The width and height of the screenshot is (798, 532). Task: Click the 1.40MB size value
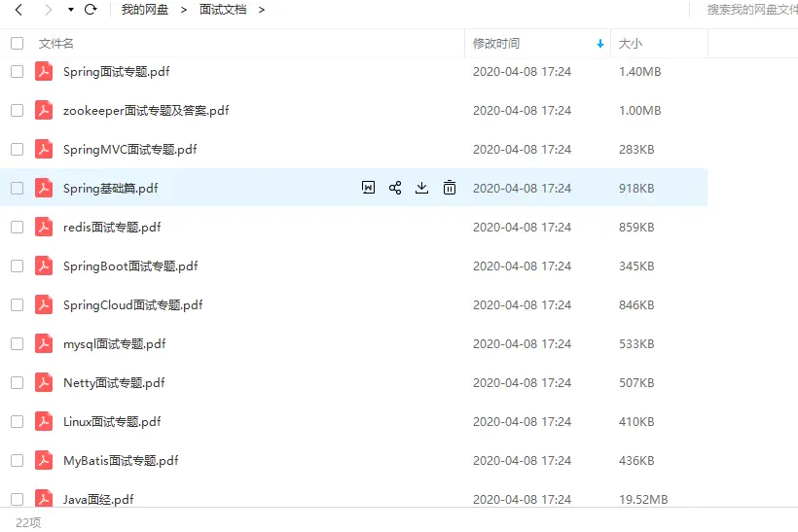pyautogui.click(x=639, y=72)
